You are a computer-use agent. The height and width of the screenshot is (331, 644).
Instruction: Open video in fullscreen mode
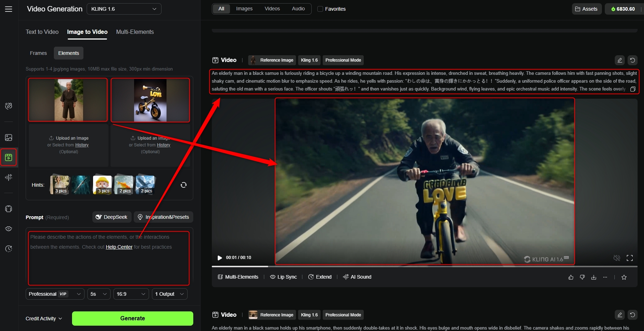pyautogui.click(x=630, y=258)
